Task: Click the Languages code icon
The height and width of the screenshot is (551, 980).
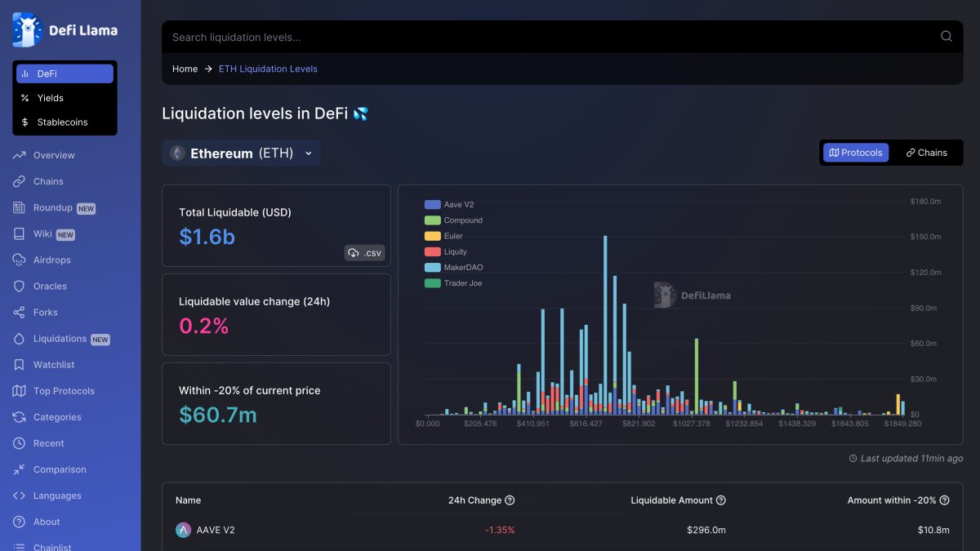Action: [19, 495]
